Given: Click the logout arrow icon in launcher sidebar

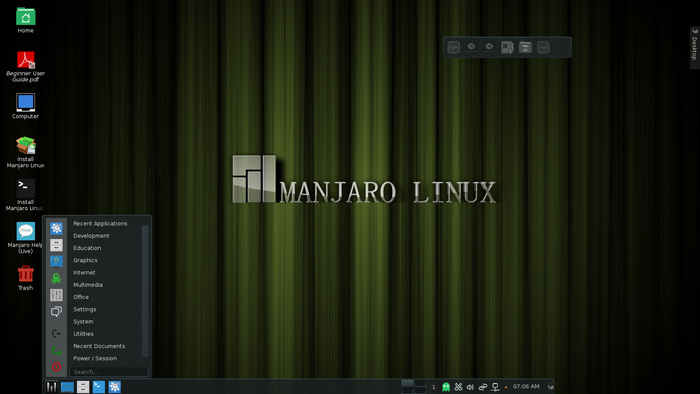Looking at the screenshot, I should pyautogui.click(x=56, y=333).
